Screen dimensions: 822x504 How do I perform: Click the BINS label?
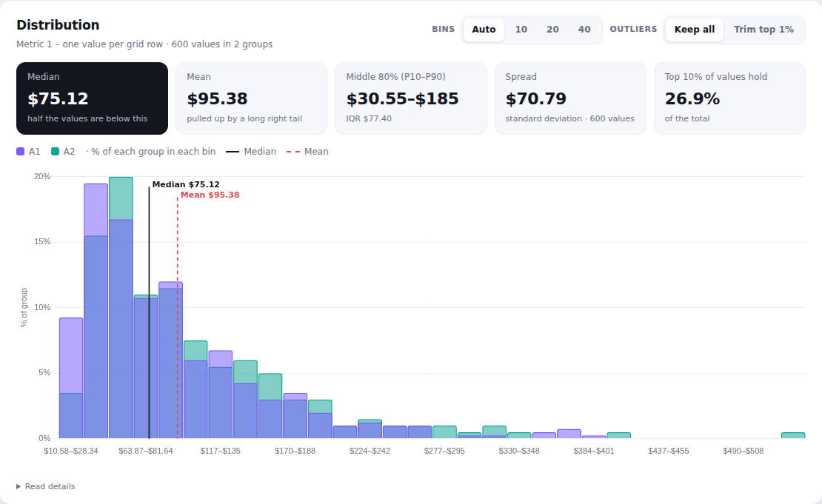[x=444, y=30]
